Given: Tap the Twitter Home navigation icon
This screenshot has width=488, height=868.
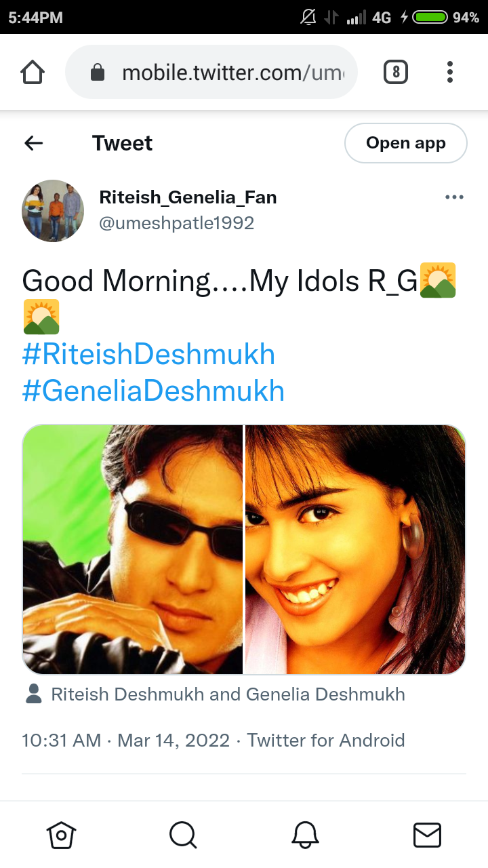Looking at the screenshot, I should 61,835.
